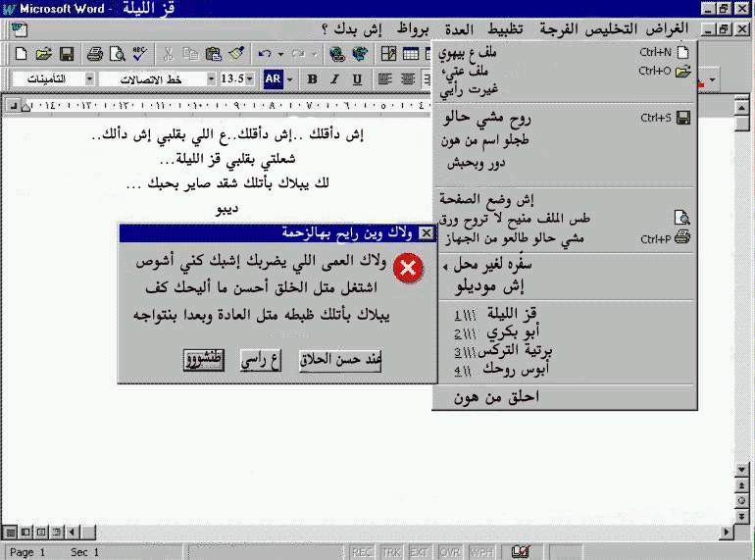
Task: Expand the font name dropdown list
Action: point(211,78)
